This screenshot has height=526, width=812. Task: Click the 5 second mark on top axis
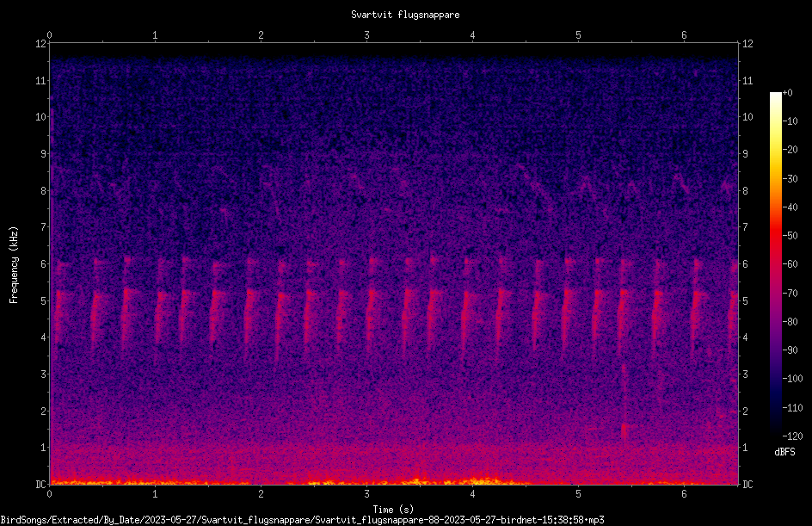pos(578,35)
